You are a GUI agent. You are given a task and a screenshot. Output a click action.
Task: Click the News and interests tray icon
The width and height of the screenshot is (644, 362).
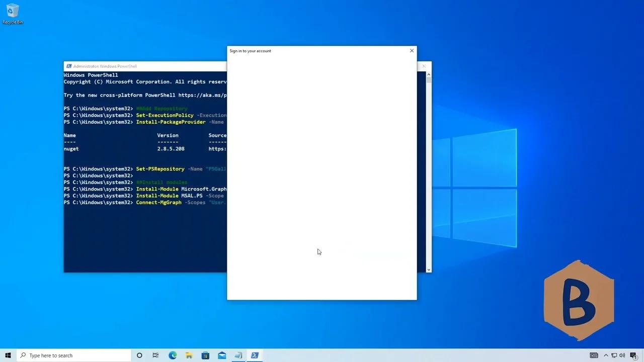tap(594, 355)
